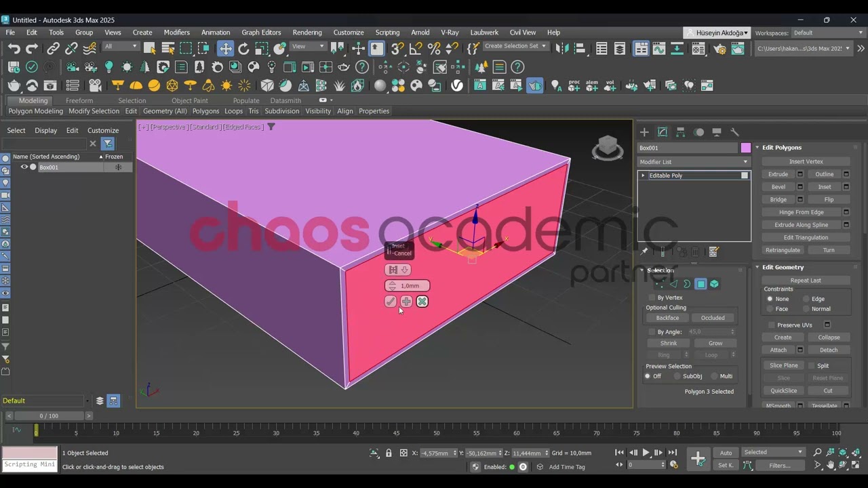Click the QuickSlice button
The width and height of the screenshot is (868, 488).
click(783, 391)
